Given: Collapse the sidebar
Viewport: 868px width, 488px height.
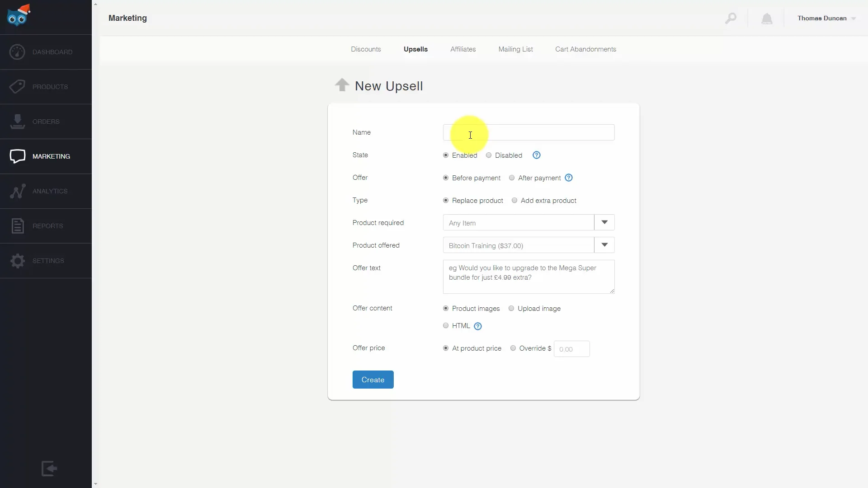Looking at the screenshot, I should tap(49, 469).
